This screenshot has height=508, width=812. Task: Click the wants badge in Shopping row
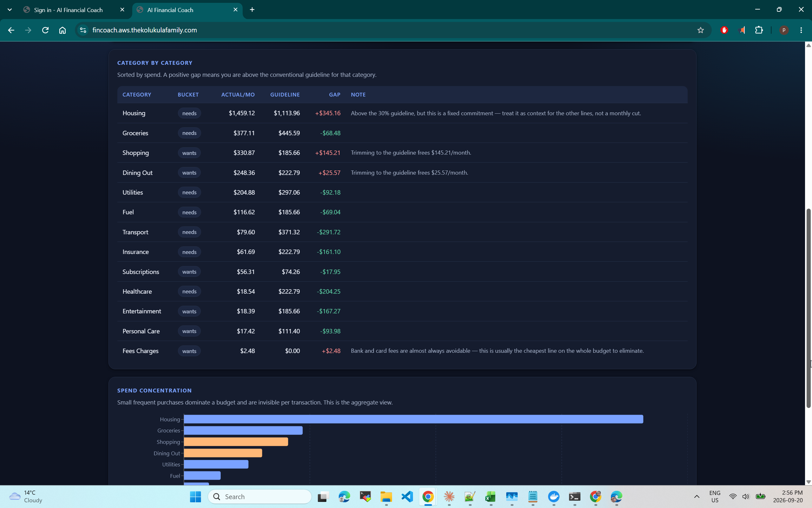pyautogui.click(x=189, y=153)
